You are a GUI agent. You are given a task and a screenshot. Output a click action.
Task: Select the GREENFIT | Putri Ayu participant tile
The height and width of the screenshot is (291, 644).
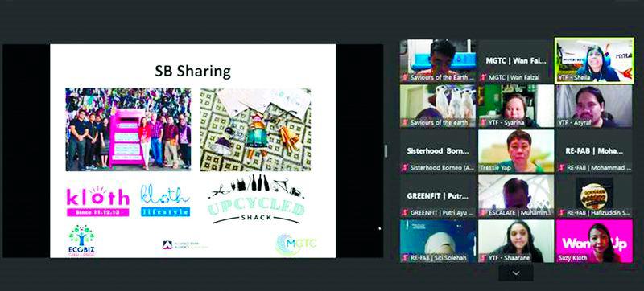438,196
